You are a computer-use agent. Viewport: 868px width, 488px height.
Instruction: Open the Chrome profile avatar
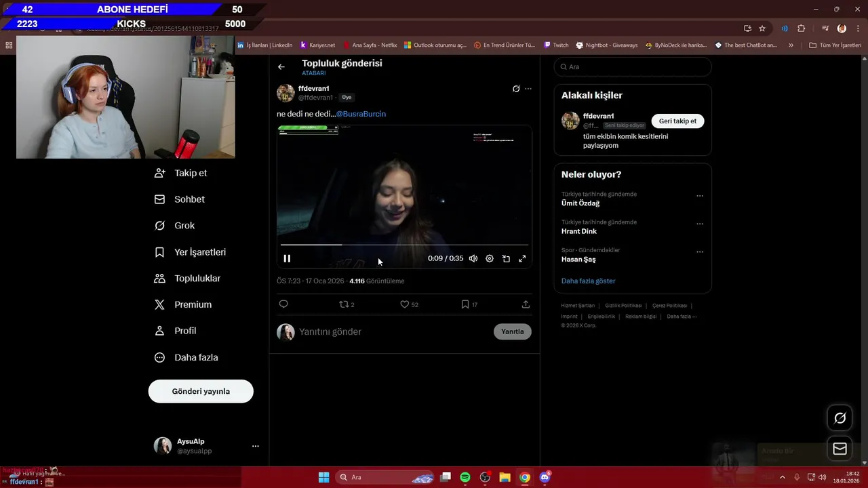[842, 28]
